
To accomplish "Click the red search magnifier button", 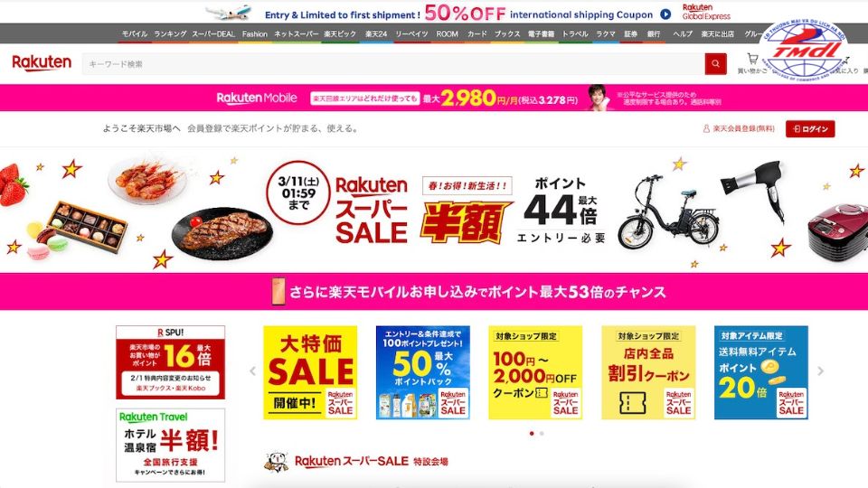I will 715,63.
